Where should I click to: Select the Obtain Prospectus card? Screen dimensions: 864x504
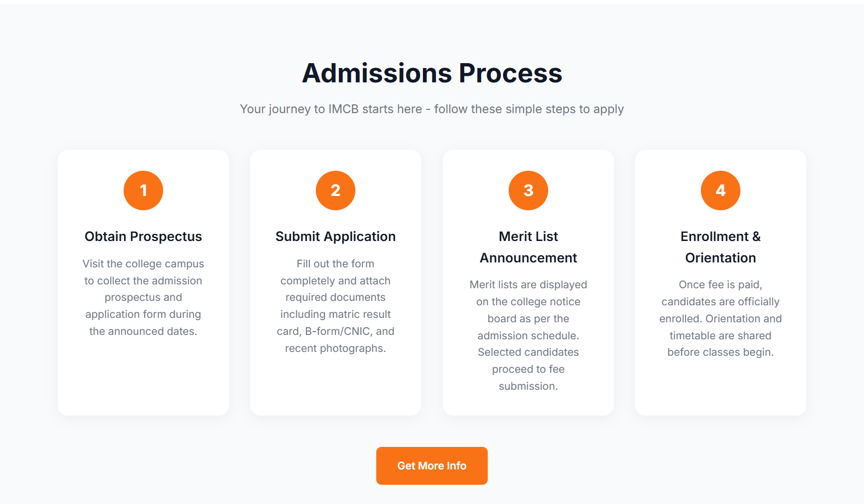[x=143, y=282]
